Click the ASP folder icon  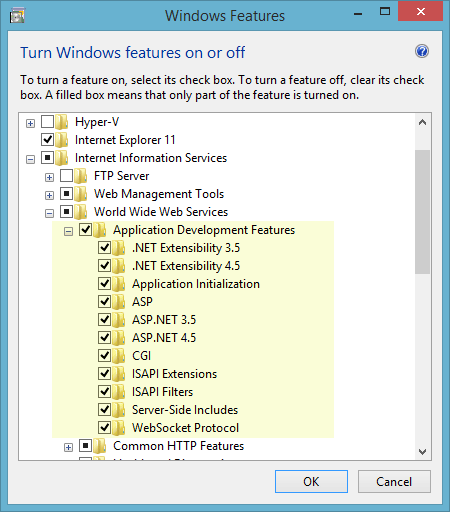click(x=119, y=302)
